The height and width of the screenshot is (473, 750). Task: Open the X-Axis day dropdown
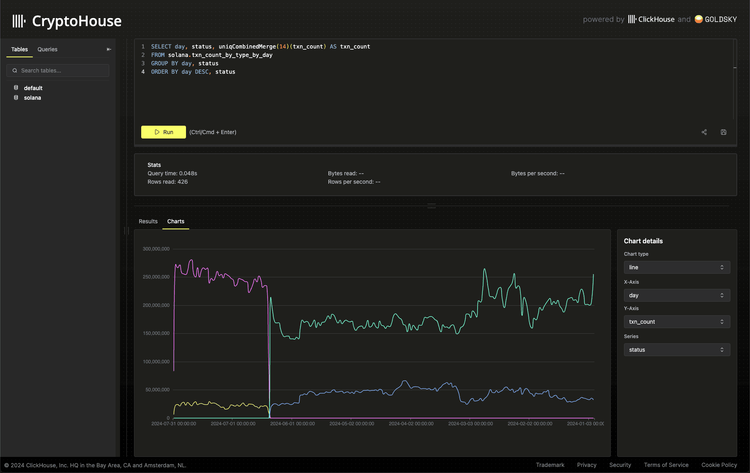coord(676,296)
